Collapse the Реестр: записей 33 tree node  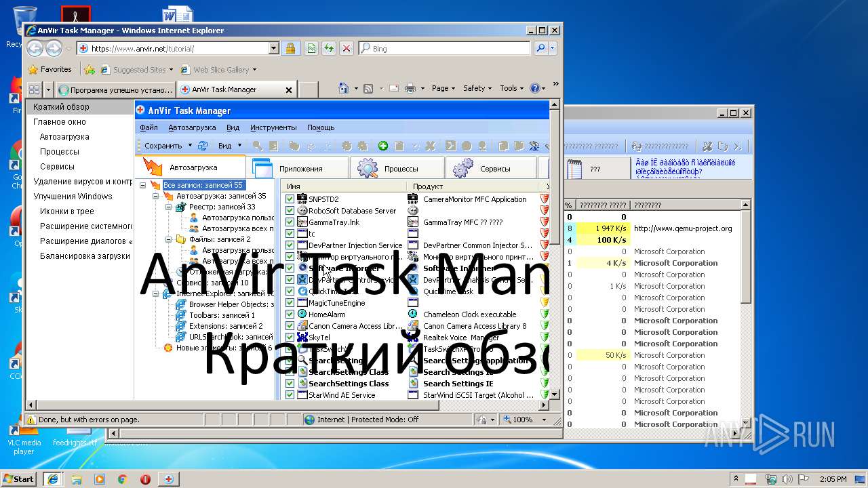[x=169, y=207]
